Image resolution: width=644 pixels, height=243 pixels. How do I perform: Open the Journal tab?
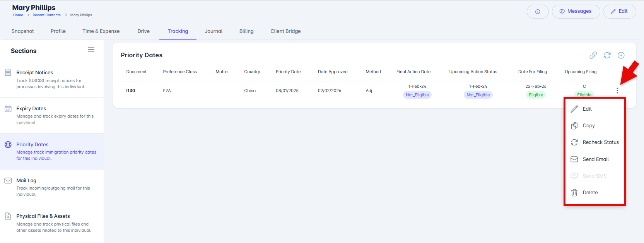tap(214, 31)
